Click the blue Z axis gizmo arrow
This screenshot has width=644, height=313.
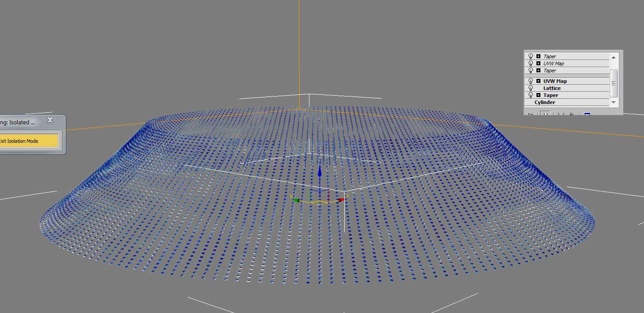320,171
